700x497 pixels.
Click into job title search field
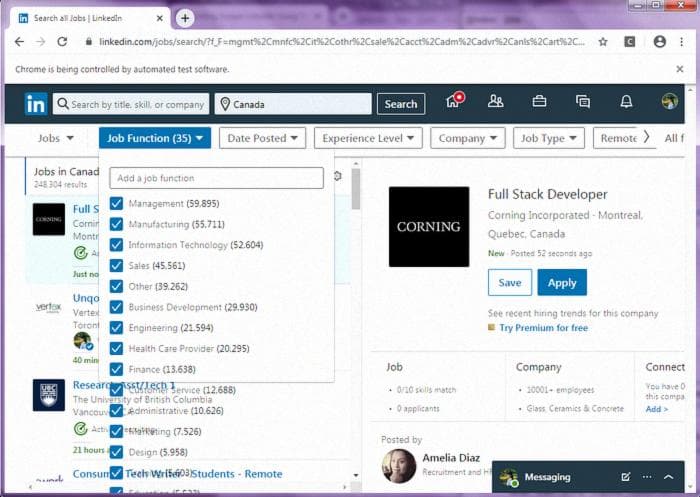click(x=131, y=104)
